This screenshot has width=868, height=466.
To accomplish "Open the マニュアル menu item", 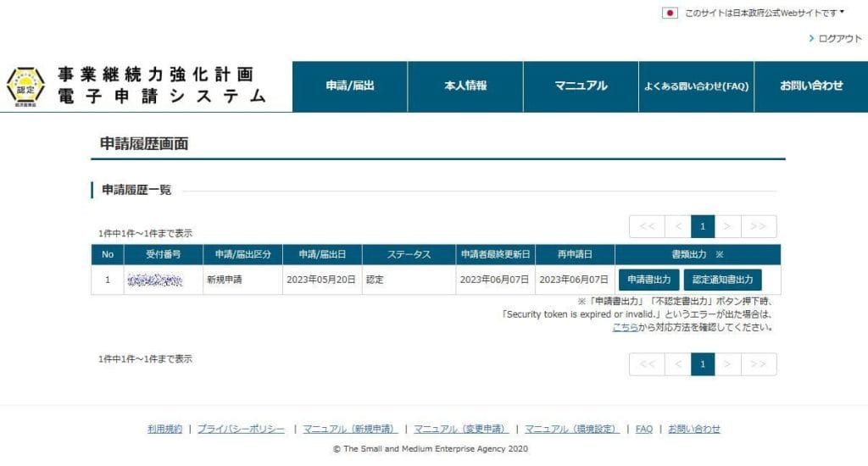I will [x=581, y=86].
